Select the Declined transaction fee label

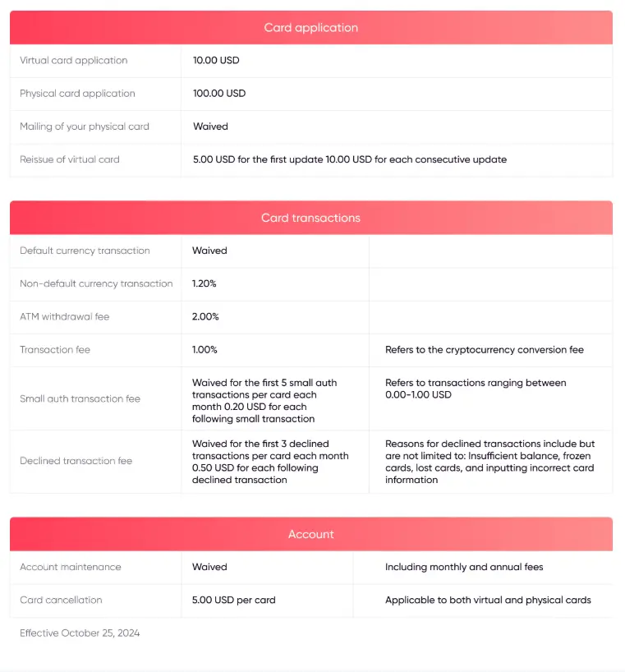tap(75, 461)
